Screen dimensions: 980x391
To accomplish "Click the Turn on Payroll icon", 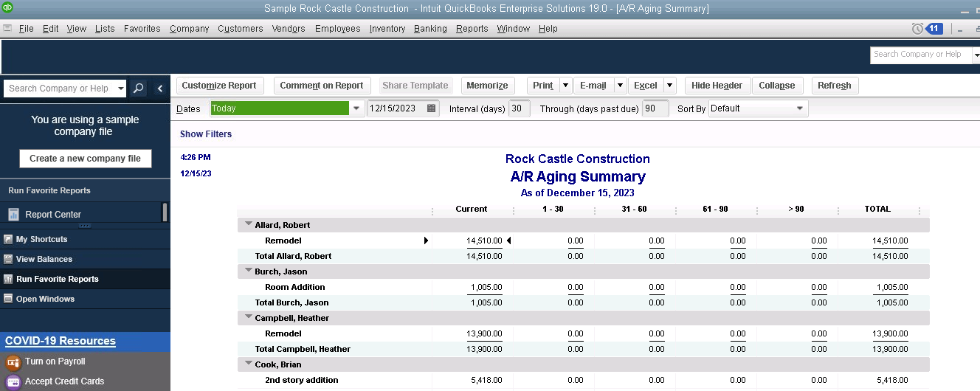I will coord(13,362).
